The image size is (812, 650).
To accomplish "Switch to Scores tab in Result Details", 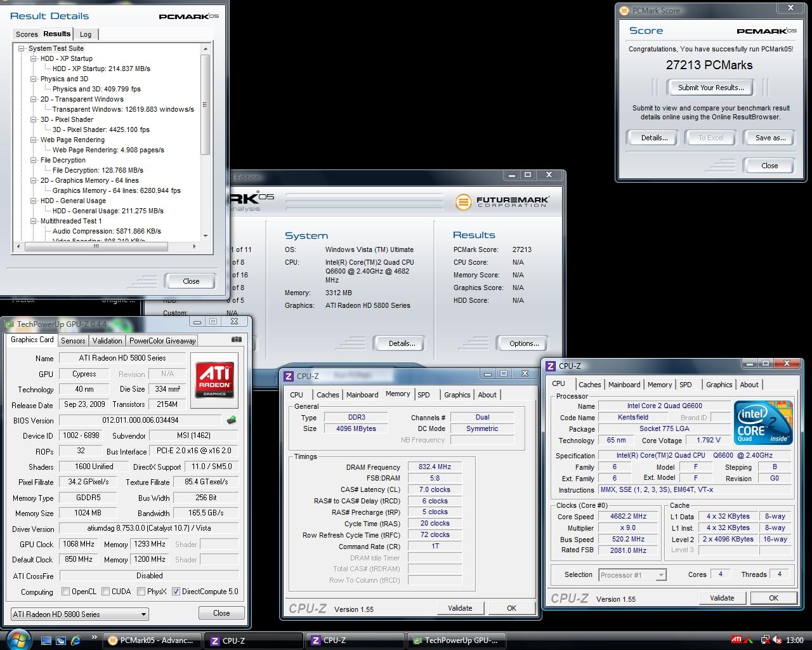I will point(27,34).
